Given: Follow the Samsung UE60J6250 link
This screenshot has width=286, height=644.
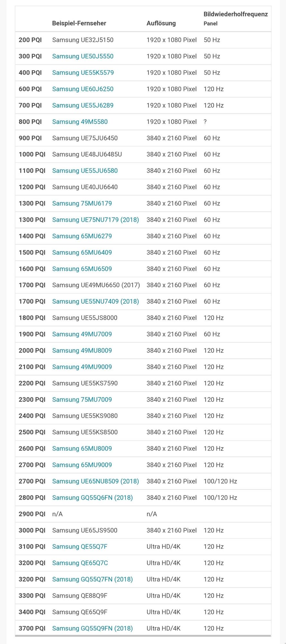Looking at the screenshot, I should [x=83, y=89].
